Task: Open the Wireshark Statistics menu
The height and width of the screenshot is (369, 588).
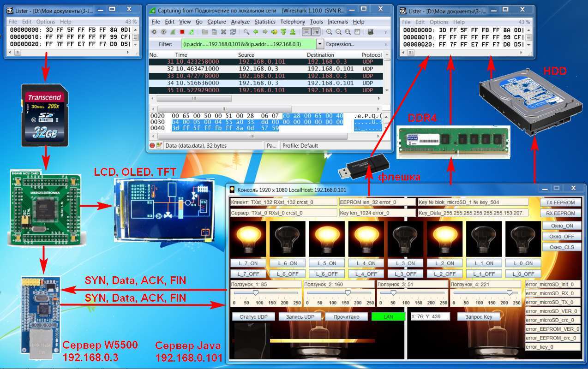Action: (x=265, y=22)
